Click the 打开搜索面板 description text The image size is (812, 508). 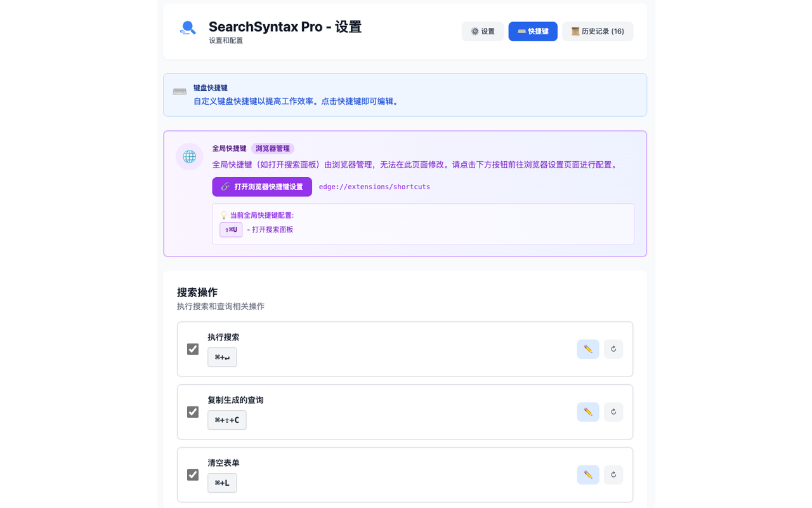point(270,229)
